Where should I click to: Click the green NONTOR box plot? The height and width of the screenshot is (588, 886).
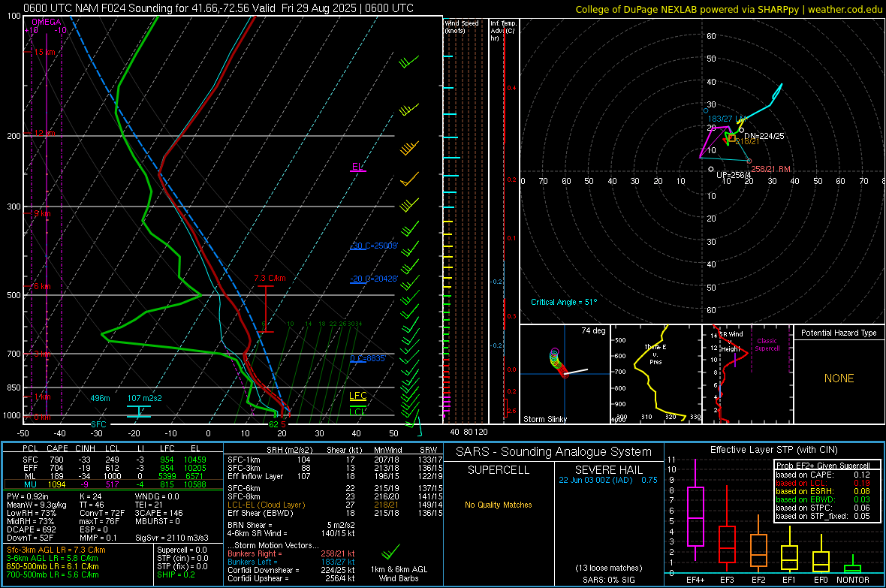pyautogui.click(x=853, y=568)
